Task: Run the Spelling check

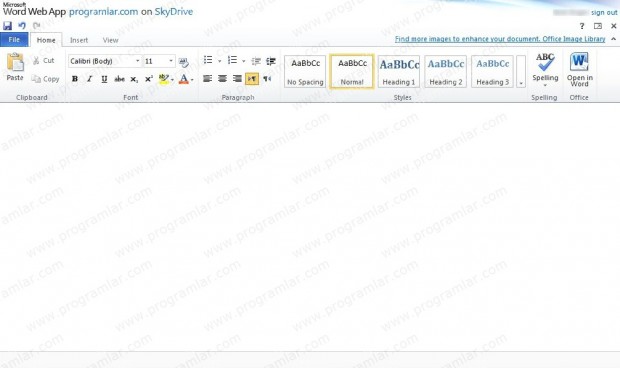Action: [545, 66]
